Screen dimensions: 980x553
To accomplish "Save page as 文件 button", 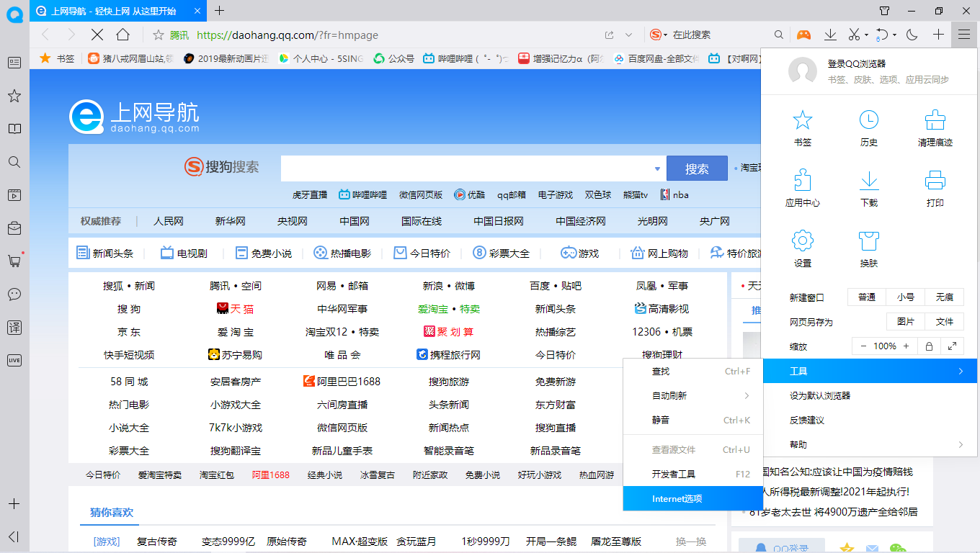I will click(945, 322).
